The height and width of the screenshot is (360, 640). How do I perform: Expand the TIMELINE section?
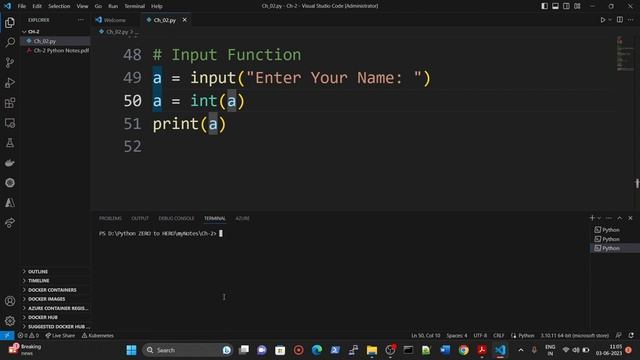click(x=55, y=280)
